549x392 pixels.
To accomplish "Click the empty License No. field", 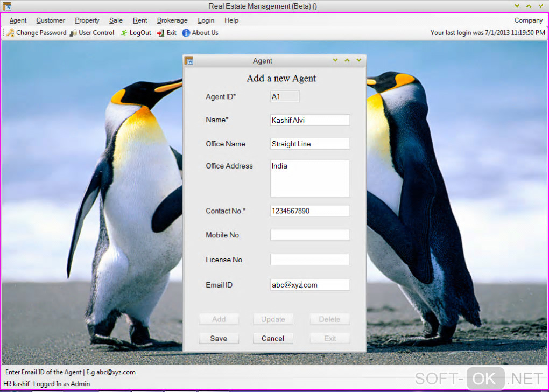I will [x=310, y=260].
